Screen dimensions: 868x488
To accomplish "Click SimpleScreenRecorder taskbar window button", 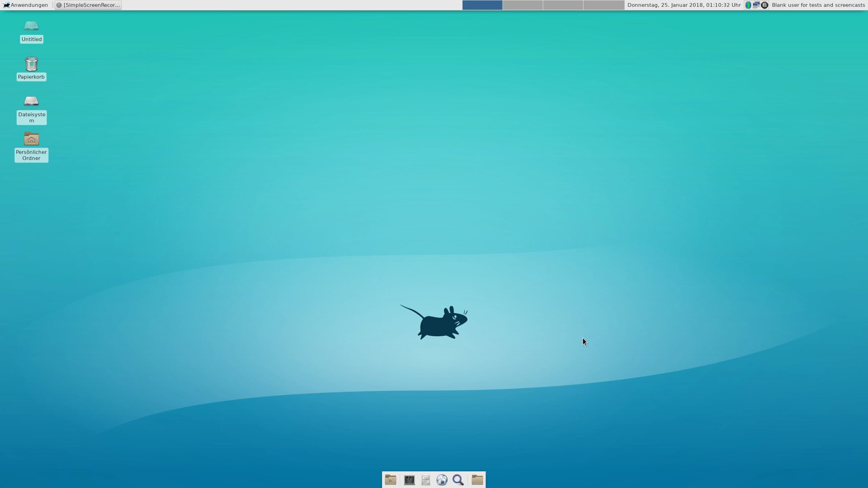I will pos(88,5).
